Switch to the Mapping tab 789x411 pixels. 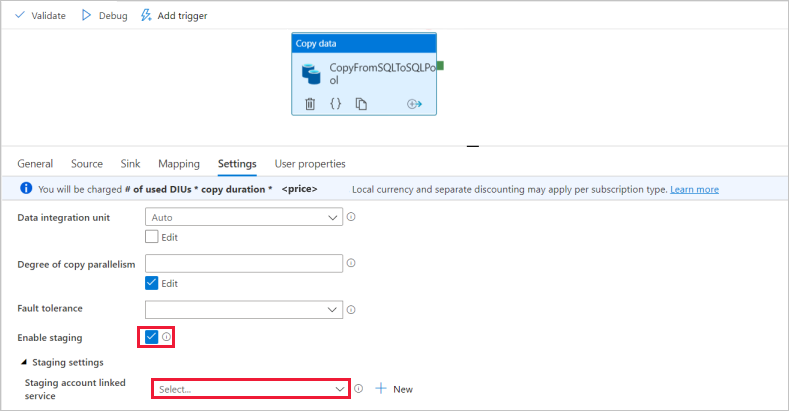pos(179,164)
